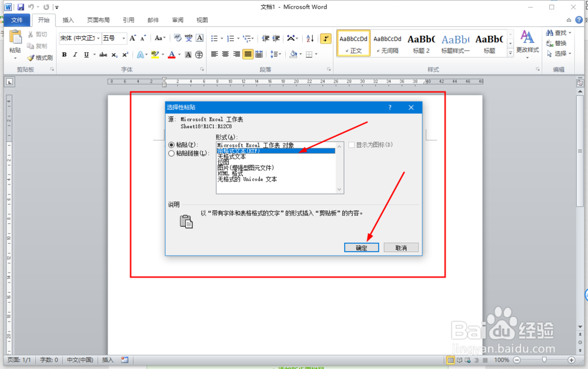This screenshot has height=369, width=588.
Task: Open the font name dropdown (宋体)
Action: 99,38
